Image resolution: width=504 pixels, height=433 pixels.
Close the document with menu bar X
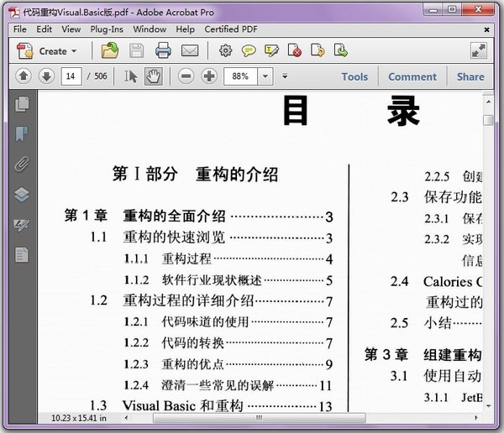click(486, 29)
